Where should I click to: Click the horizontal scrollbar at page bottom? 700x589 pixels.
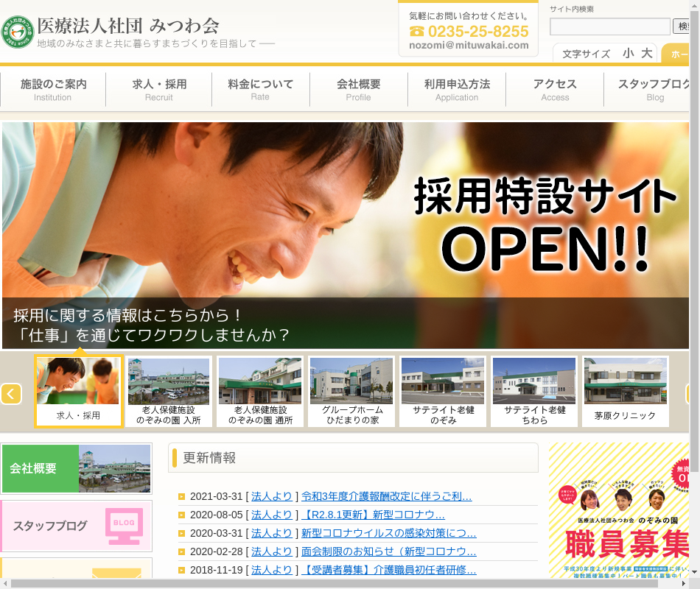tap(332, 583)
